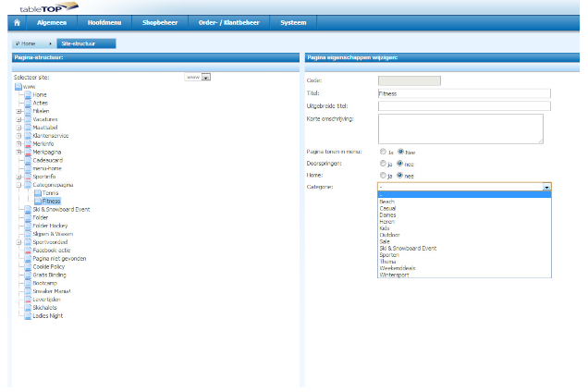Viewport: 588px width, 392px height.
Task: Expand the Merkpagina tree node
Action: [18, 153]
